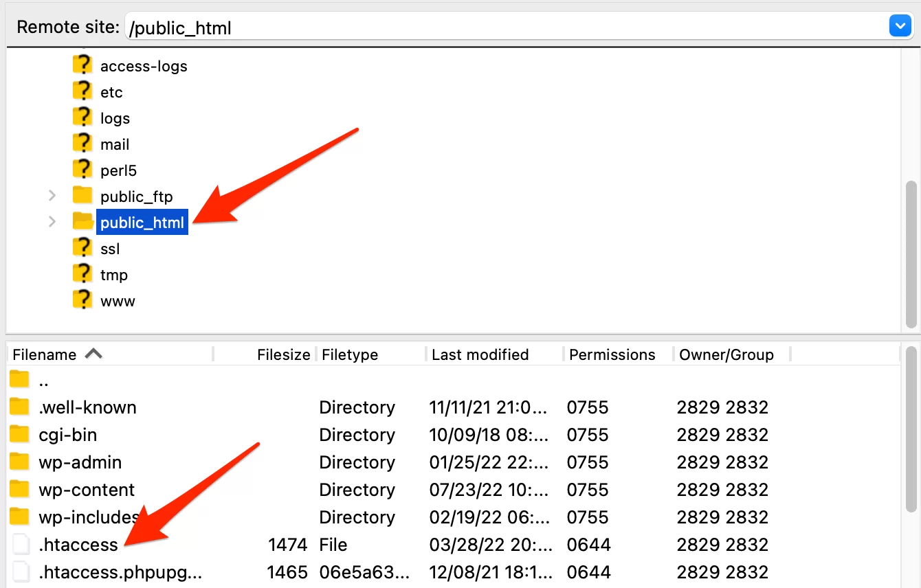Image resolution: width=921 pixels, height=588 pixels.
Task: Click the logs folder question-mark icon
Action: pos(82,117)
